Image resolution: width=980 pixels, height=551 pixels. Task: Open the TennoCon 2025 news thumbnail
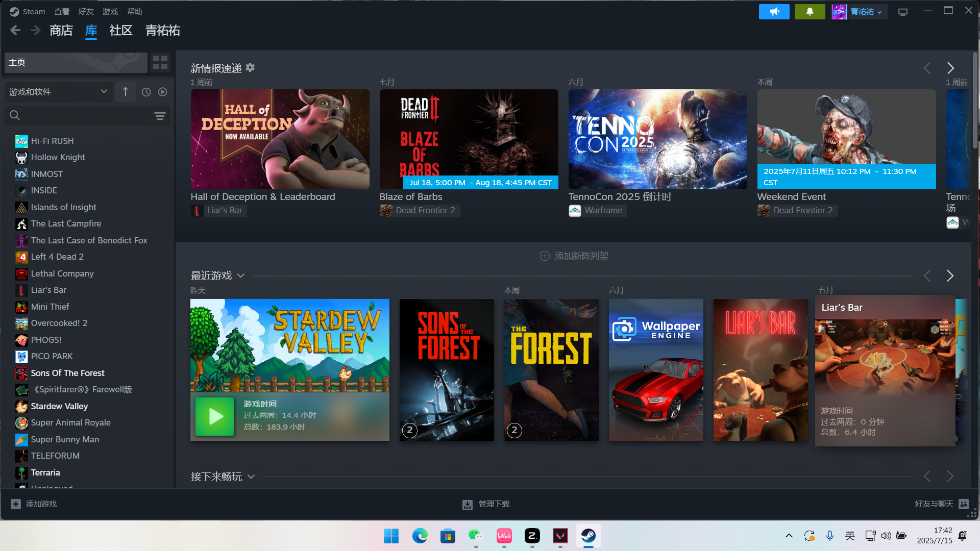coord(657,139)
